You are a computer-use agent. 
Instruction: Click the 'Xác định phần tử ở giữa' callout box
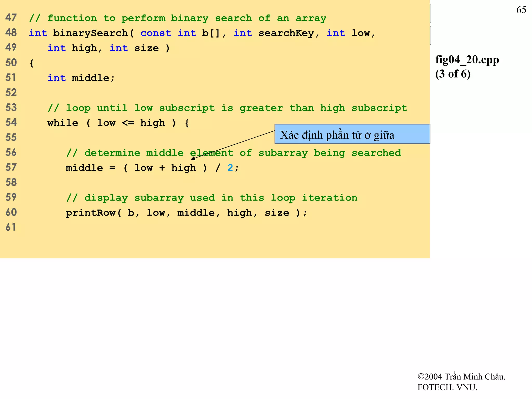[x=352, y=134]
